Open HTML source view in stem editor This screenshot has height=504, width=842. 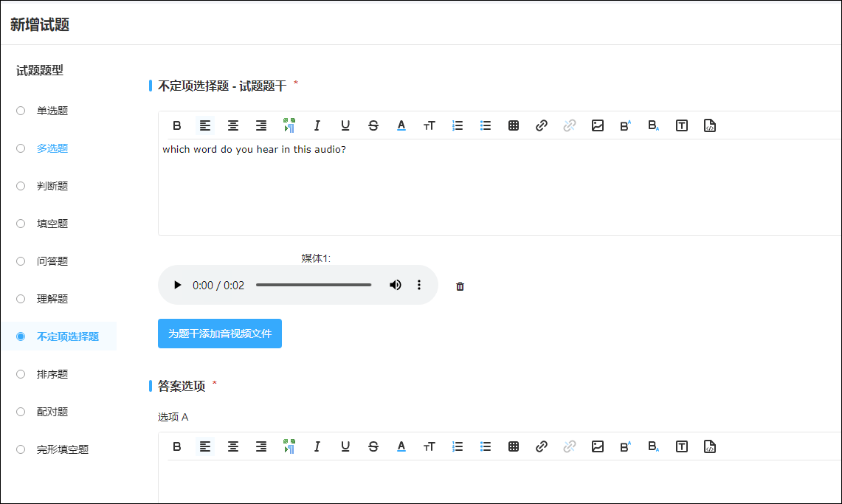click(710, 125)
